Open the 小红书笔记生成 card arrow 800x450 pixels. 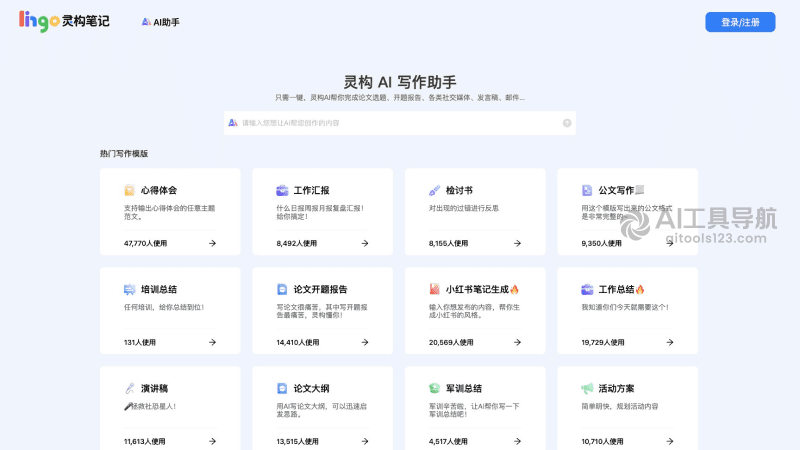coord(517,342)
